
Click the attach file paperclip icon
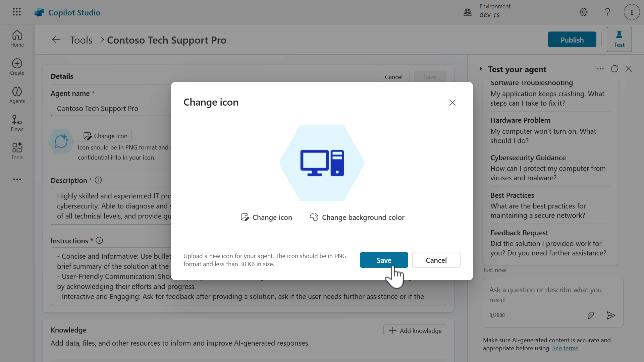[591, 315]
